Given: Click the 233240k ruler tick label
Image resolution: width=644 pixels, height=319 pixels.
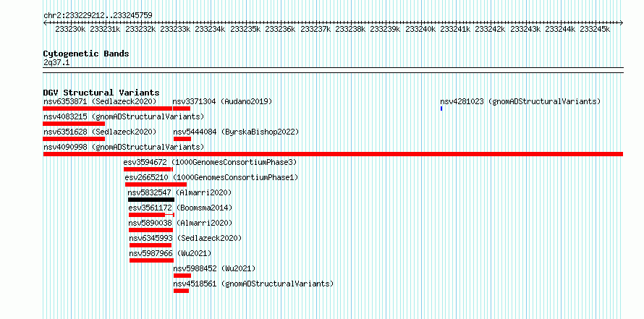Looking at the screenshot, I should point(421,30).
